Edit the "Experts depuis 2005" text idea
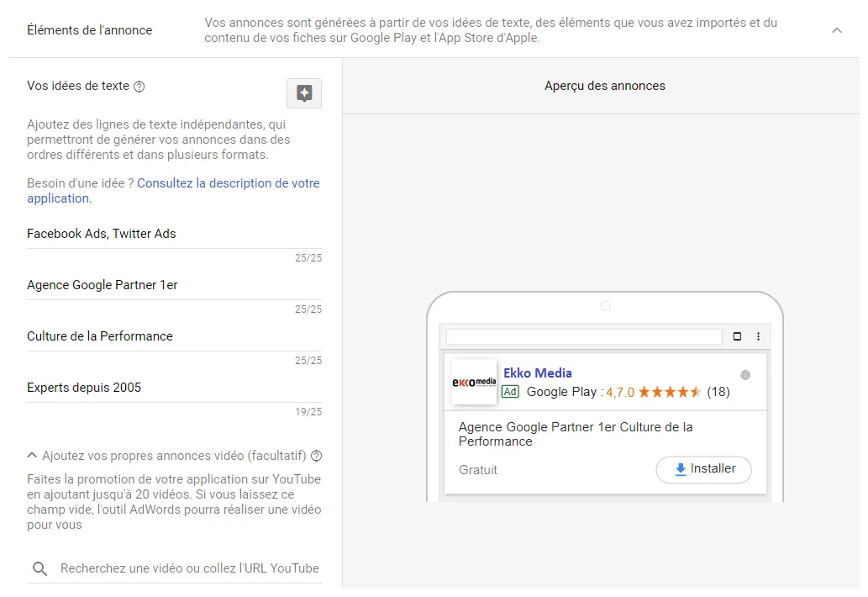Viewport: 868px width, 597px height. (84, 388)
